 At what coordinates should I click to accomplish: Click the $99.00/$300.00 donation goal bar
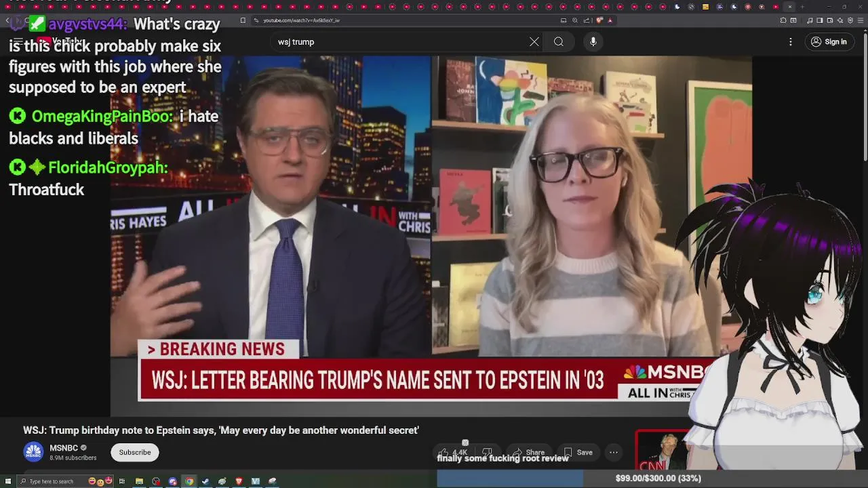click(x=652, y=479)
